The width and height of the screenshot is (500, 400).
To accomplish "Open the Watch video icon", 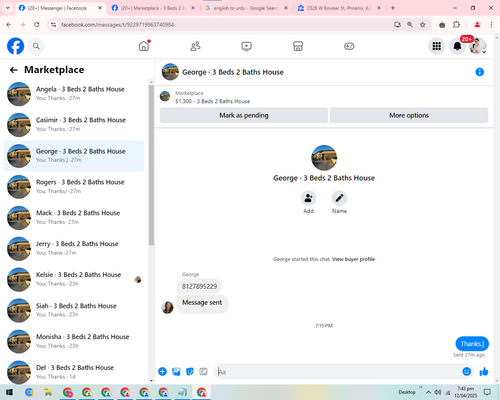I will coord(246,46).
